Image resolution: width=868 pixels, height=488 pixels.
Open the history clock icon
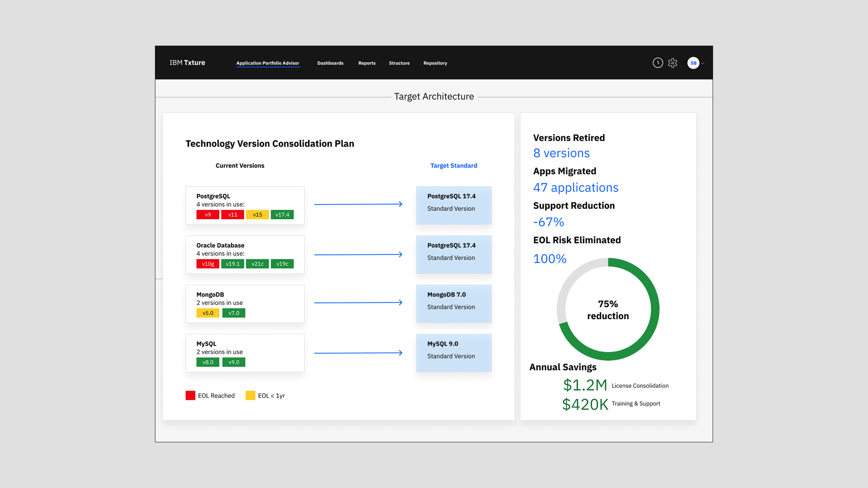tap(658, 63)
